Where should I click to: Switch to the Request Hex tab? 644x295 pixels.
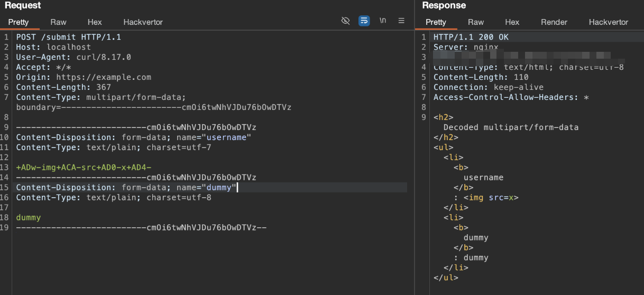click(95, 22)
